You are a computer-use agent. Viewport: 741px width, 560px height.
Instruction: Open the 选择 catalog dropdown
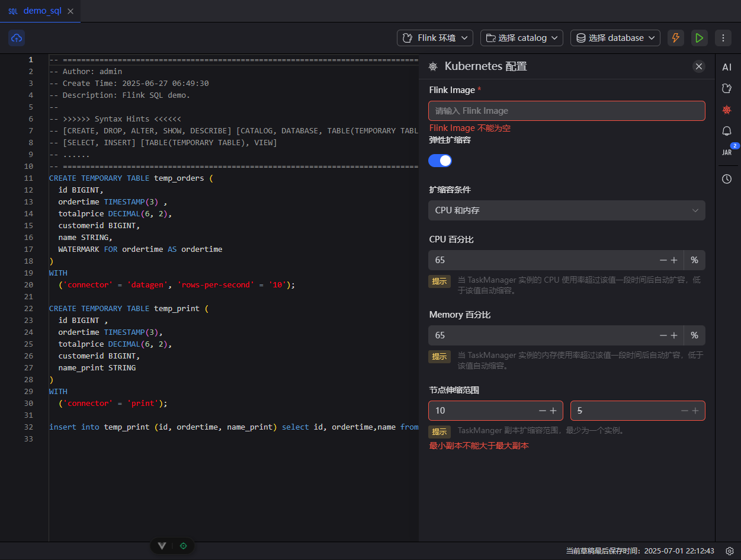pos(521,38)
